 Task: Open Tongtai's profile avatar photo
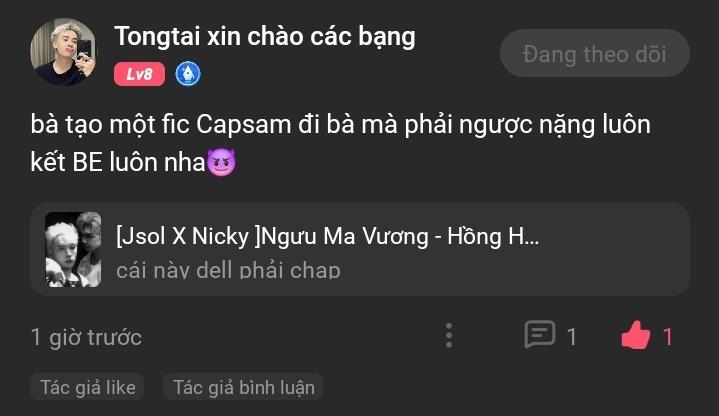(x=63, y=52)
